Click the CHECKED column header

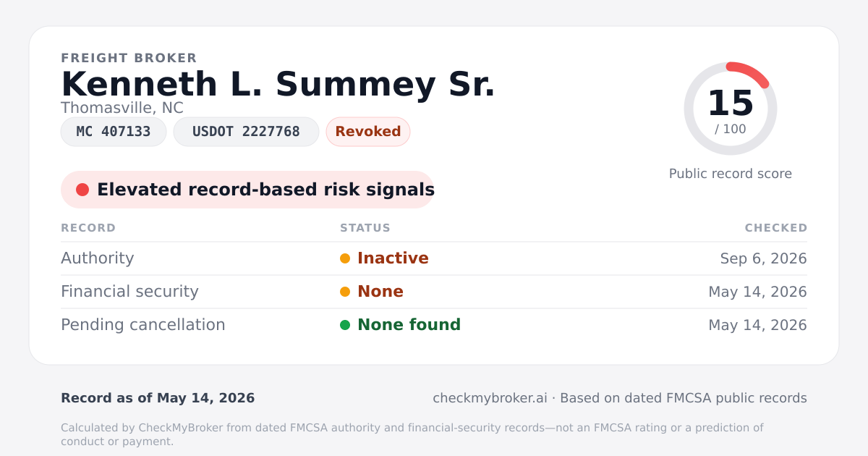click(776, 228)
